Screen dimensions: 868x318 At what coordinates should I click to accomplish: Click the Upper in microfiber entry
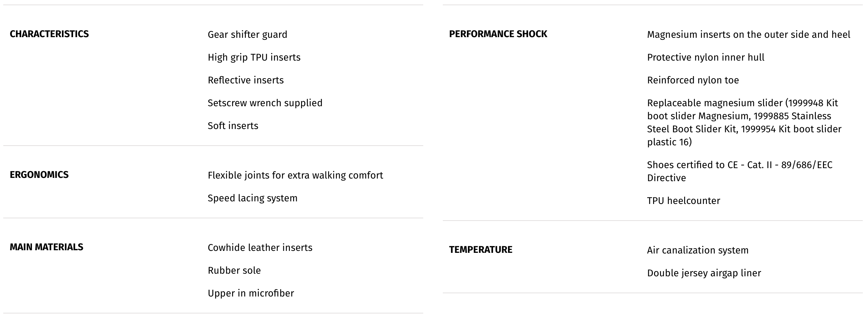[x=251, y=294]
